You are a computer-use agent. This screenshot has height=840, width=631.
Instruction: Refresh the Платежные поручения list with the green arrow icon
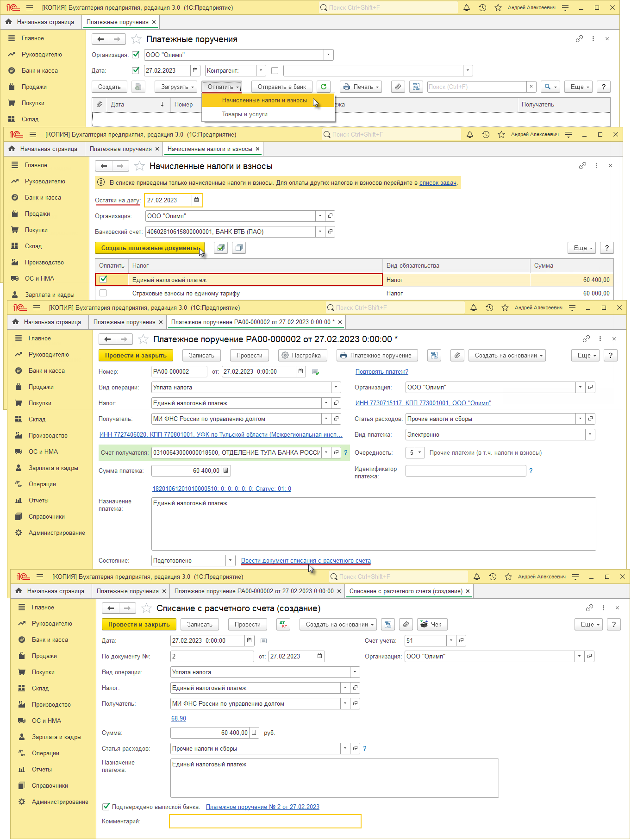(x=324, y=87)
